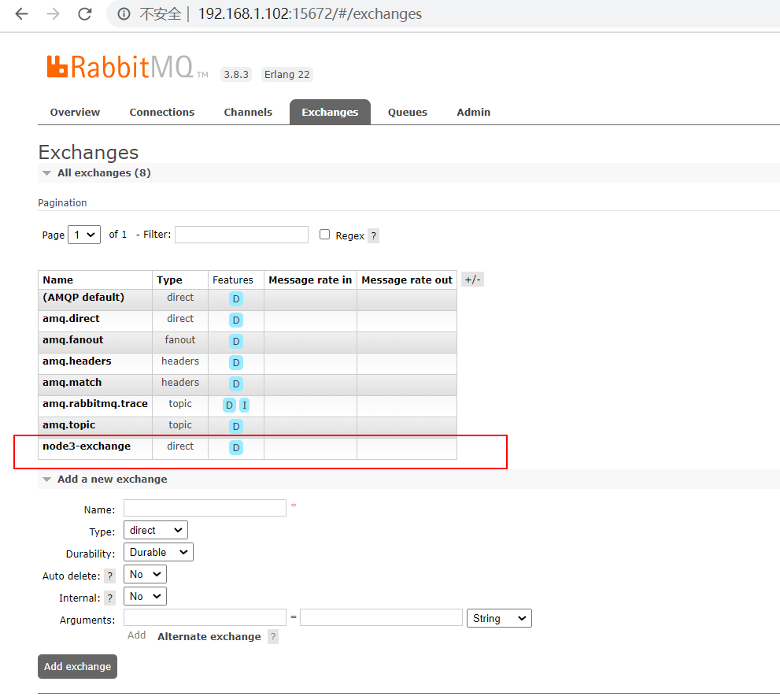Viewport: 780px width, 700px height.
Task: Collapse the All exchanges section
Action: point(46,172)
